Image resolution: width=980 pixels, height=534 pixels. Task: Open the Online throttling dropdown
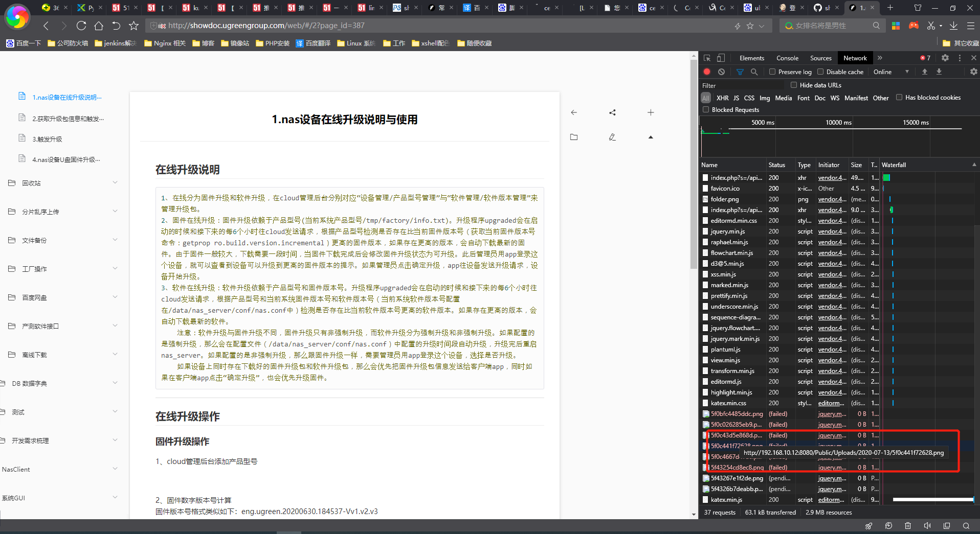click(889, 72)
